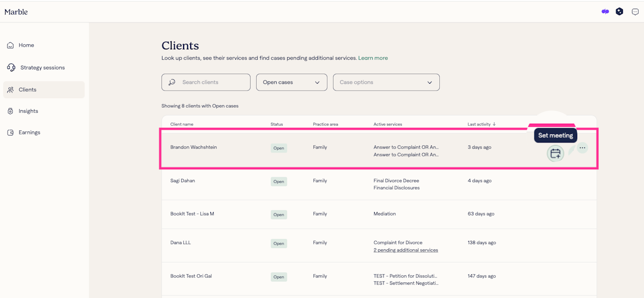The image size is (644, 298).
Task: Click the Insights icon in sidebar
Action: point(11,111)
